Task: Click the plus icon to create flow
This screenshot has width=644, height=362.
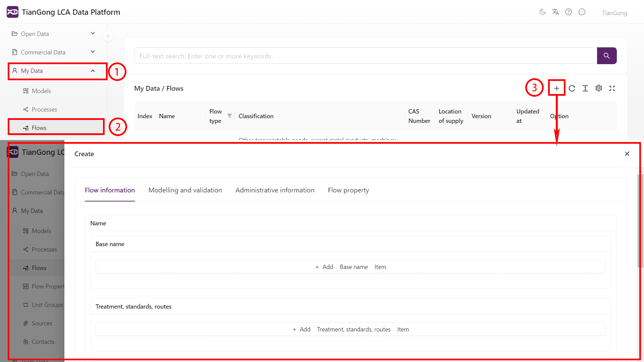Action: point(556,88)
